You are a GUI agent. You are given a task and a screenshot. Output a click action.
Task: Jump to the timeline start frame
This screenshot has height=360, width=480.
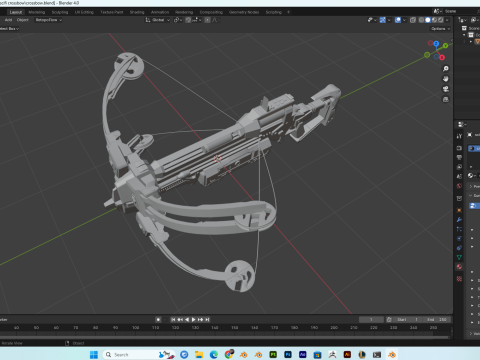click(173, 319)
